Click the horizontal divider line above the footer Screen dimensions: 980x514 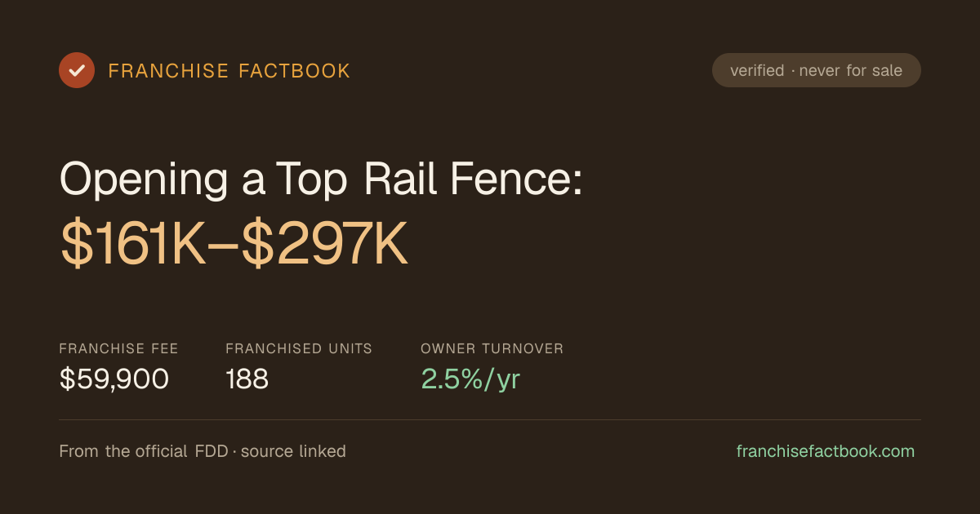490,419
